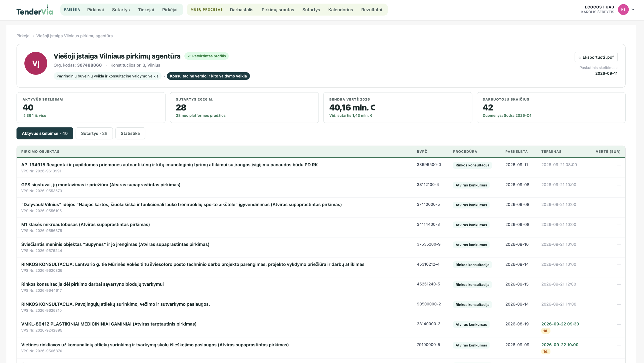This screenshot has height=363, width=644.
Task: Click Atviras konkursas badge in GPS row
Action: coord(471,185)
